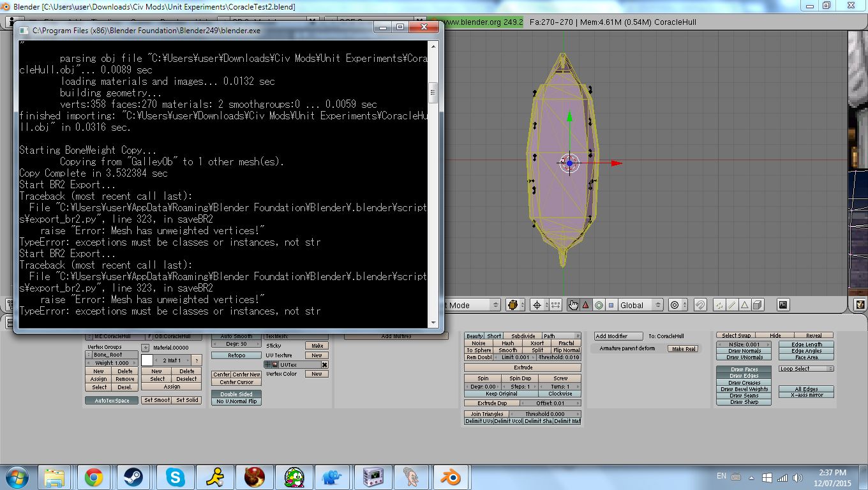
Task: Click Rem Doubl button
Action: (479, 357)
